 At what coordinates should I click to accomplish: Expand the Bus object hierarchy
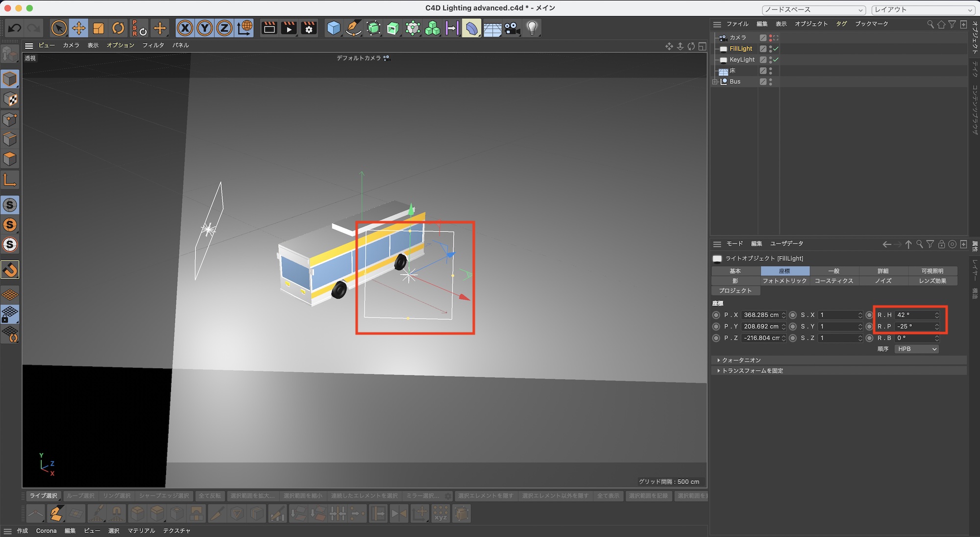coord(715,82)
